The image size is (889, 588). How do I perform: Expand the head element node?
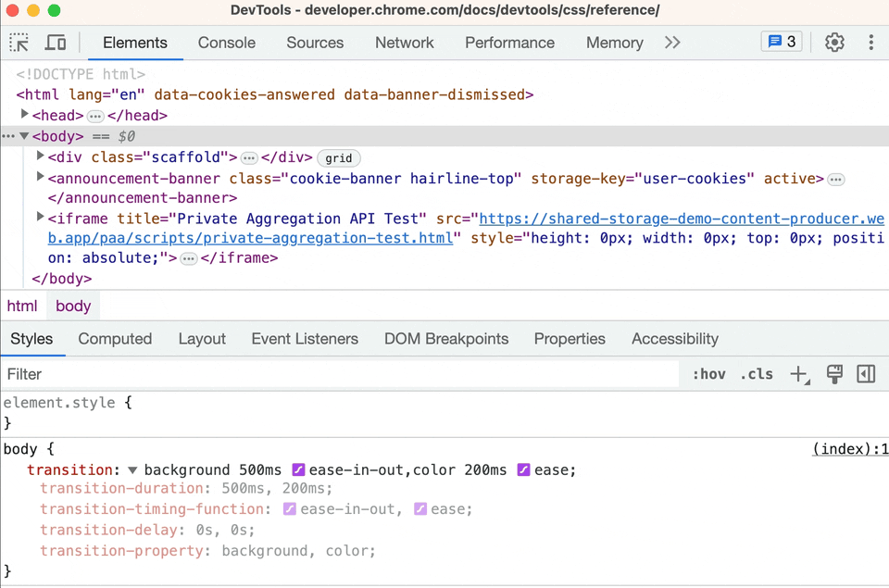tap(24, 115)
